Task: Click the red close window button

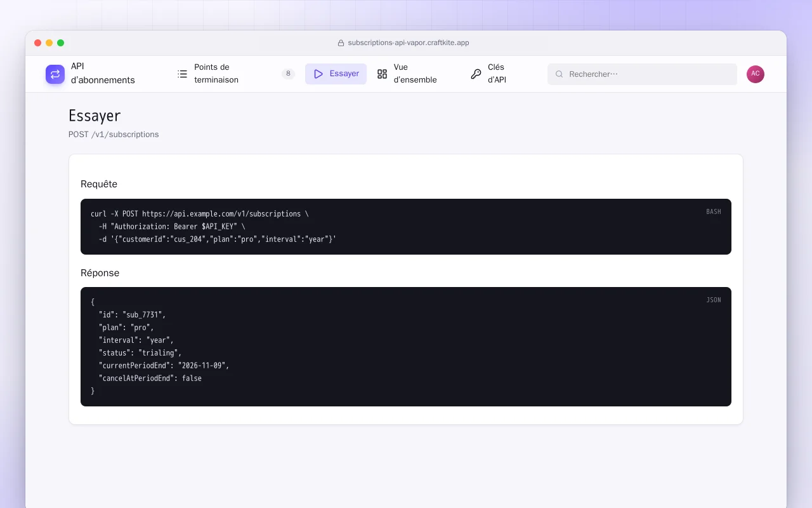Action: (x=38, y=43)
